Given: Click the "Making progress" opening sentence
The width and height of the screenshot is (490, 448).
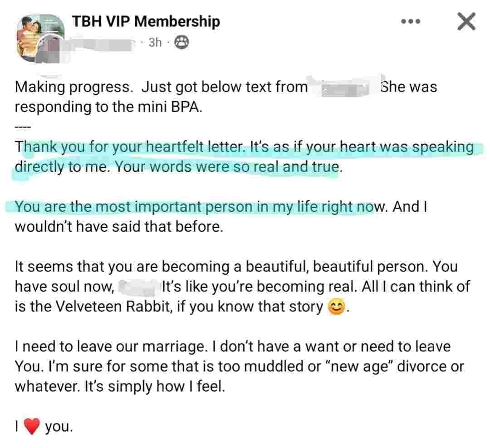Looking at the screenshot, I should pyautogui.click(x=73, y=87).
